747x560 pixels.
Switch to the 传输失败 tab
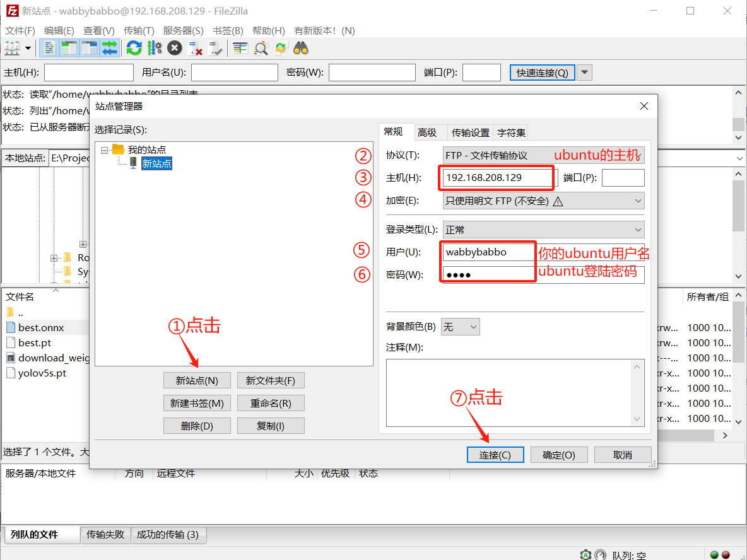105,535
